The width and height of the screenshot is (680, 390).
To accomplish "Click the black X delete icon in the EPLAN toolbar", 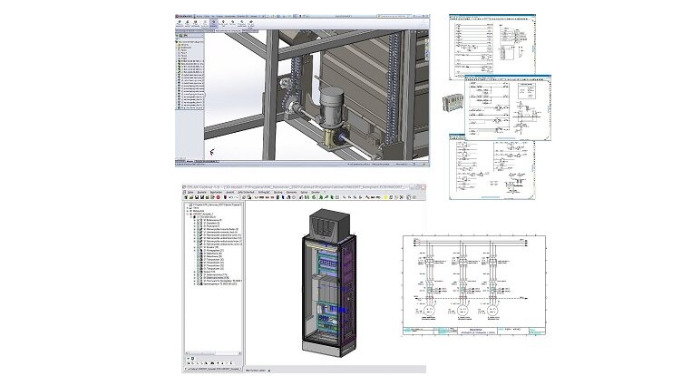I will click(402, 197).
